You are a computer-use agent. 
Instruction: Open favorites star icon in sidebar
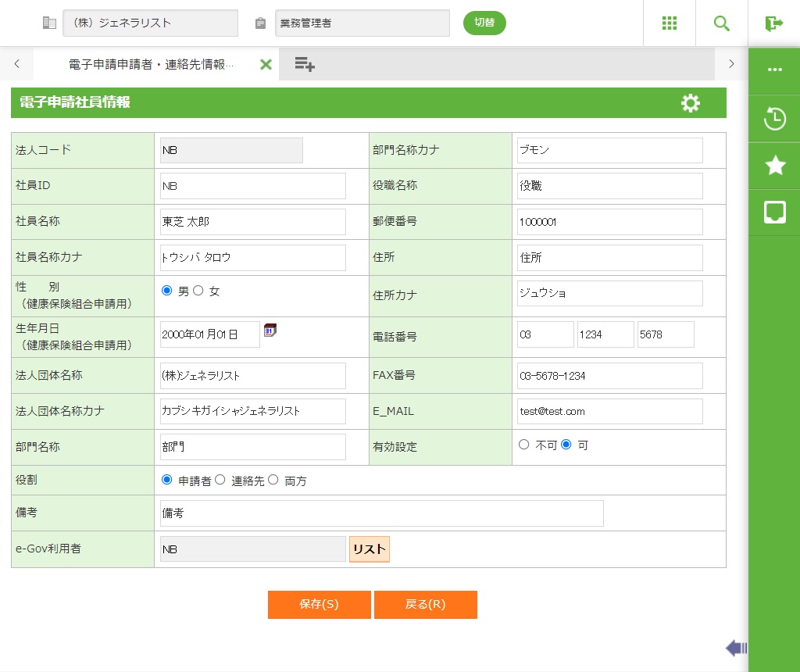coord(774,165)
